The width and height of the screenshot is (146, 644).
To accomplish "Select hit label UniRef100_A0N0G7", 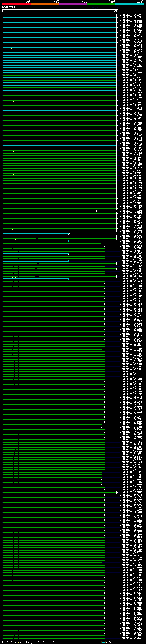I will [131, 42].
